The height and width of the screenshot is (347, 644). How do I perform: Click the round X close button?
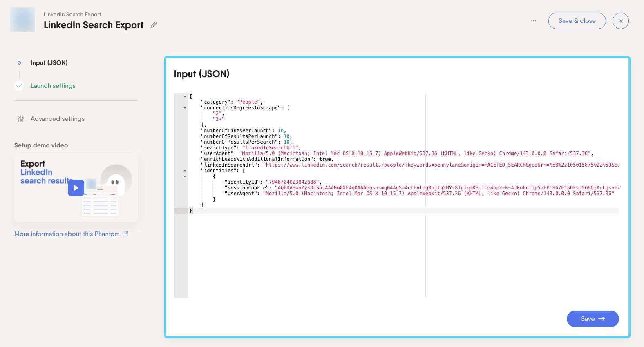[x=621, y=21]
